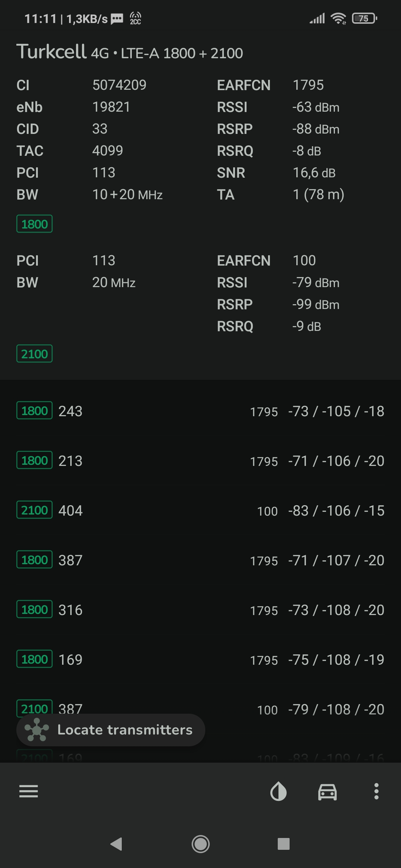
Task: Tap the 2CC carrier aggregation status icon
Action: point(136,18)
